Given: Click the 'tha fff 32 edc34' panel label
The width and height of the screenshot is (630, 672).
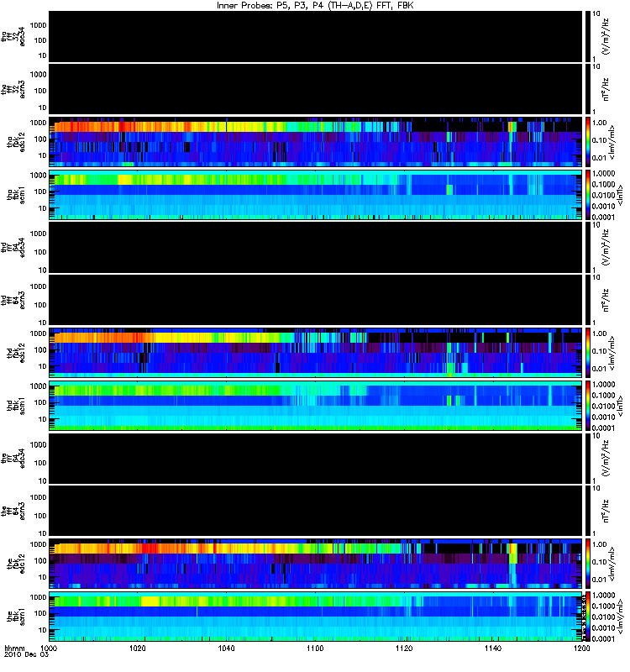Looking at the screenshot, I should [13, 36].
